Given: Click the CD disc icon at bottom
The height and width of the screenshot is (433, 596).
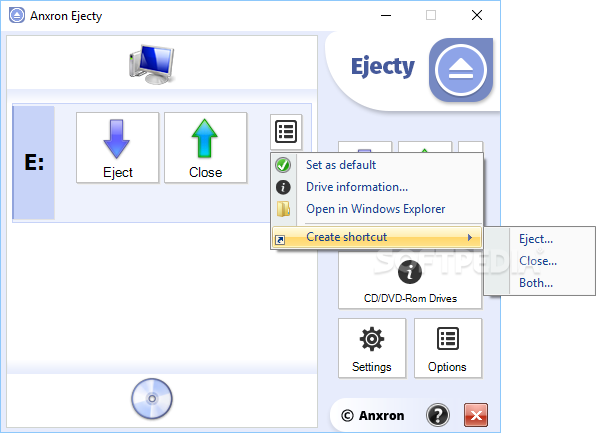Looking at the screenshot, I should [x=152, y=398].
